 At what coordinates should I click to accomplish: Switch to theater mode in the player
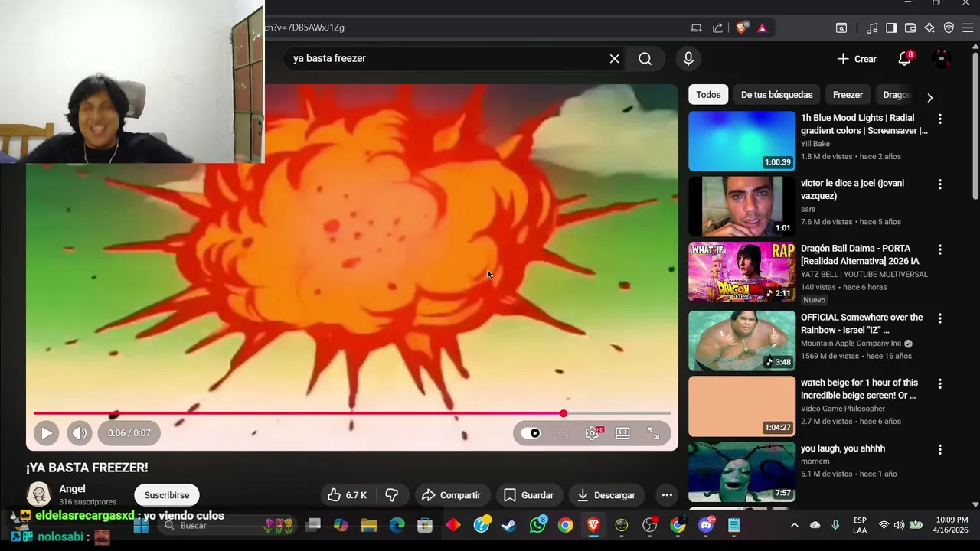coord(622,433)
